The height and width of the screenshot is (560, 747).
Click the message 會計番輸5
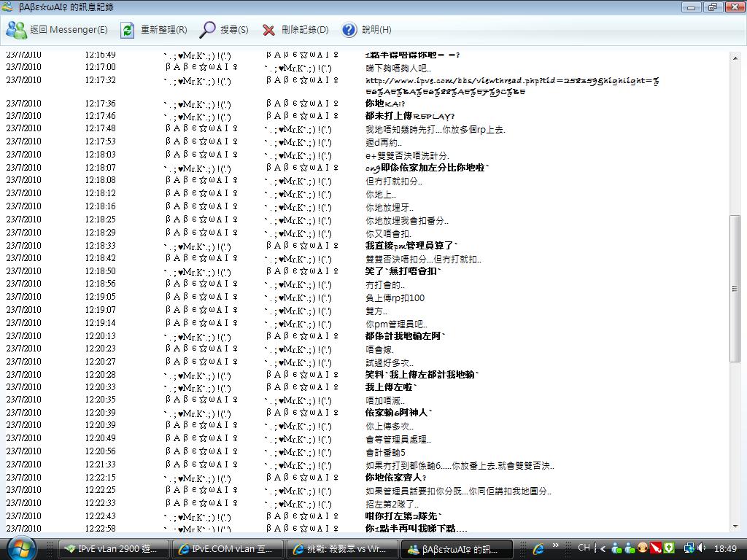(x=385, y=452)
